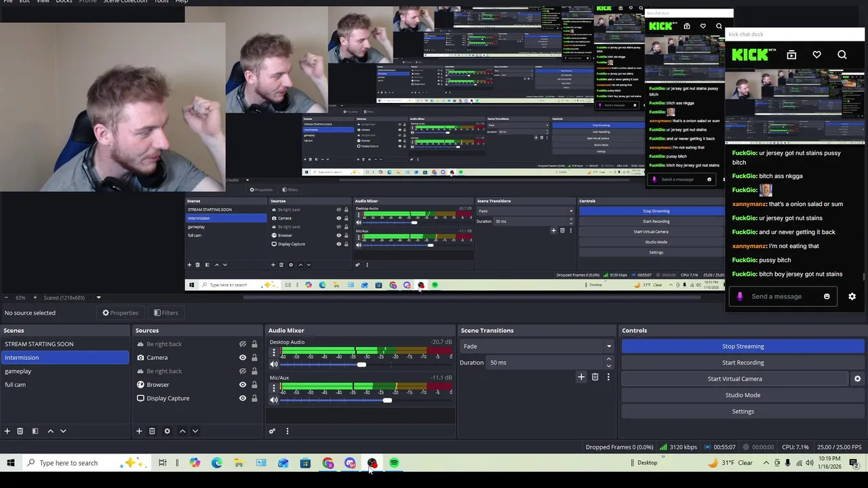Screen dimensions: 868x488
Task: Toggle Camera source visibility eye
Action: point(242,358)
